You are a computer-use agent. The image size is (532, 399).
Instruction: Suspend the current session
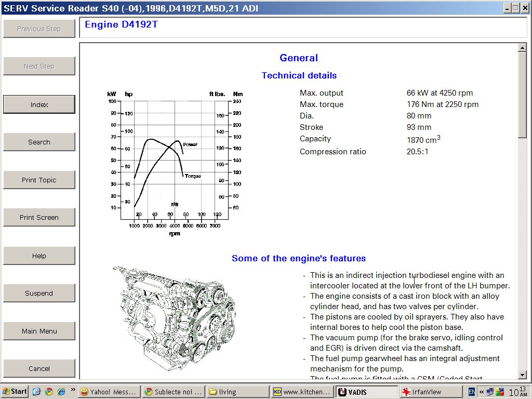click(x=39, y=293)
